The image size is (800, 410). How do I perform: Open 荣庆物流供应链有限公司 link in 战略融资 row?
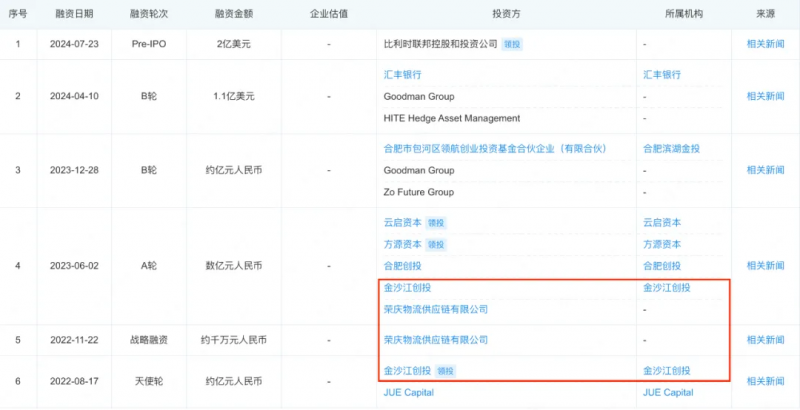click(436, 340)
